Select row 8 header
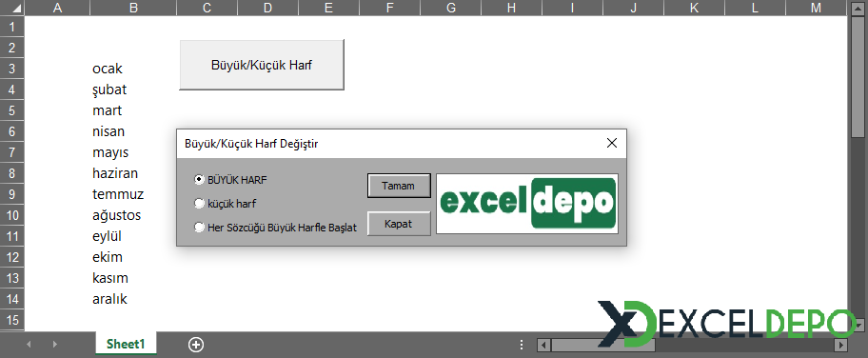Image resolution: width=868 pixels, height=358 pixels. 12,173
